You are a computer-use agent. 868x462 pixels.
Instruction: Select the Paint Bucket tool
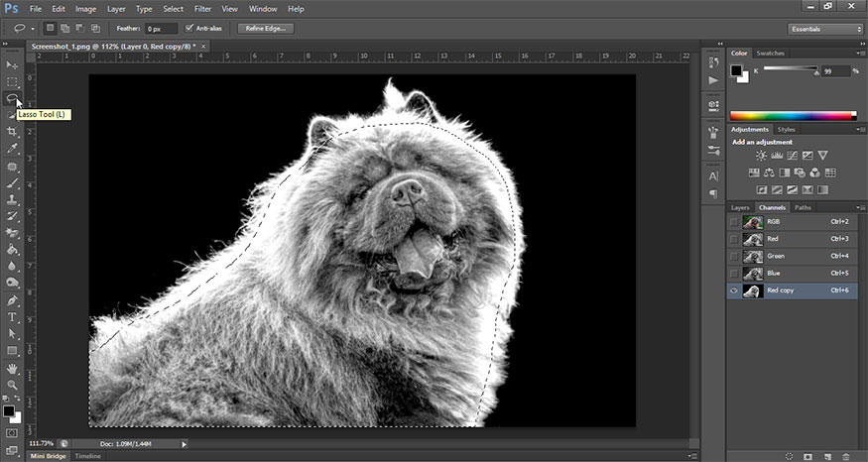[12, 250]
